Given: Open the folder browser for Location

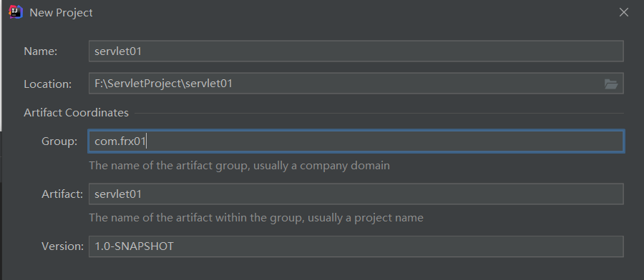Looking at the screenshot, I should tap(611, 84).
